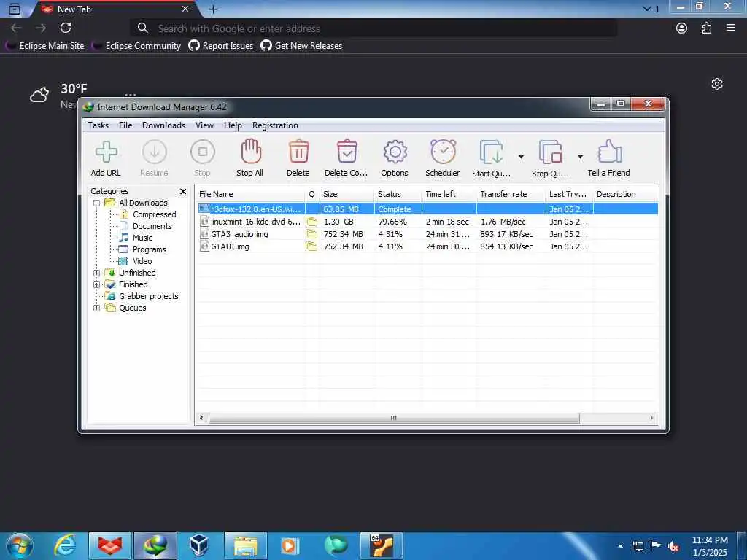Expand the Finished category node
Image resolution: width=747 pixels, height=560 pixels.
point(97,285)
